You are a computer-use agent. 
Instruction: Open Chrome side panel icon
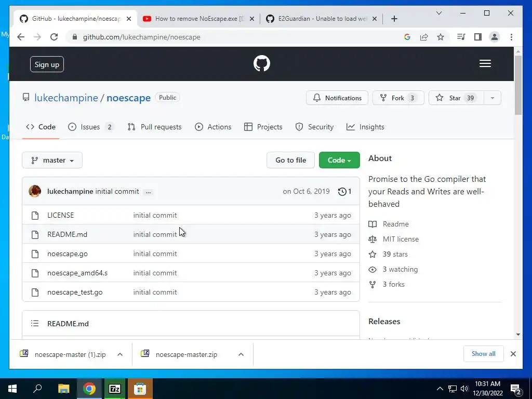point(478,37)
